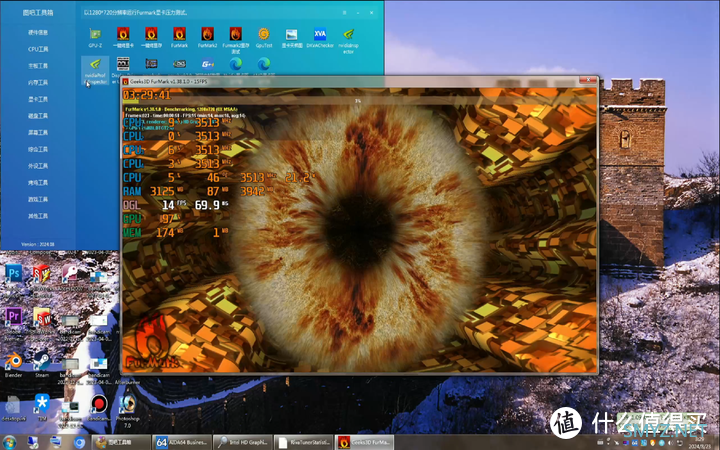Open the highlighted nvidiaProfileInspector icon in second row
The width and height of the screenshot is (720, 450).
[x=95, y=70]
